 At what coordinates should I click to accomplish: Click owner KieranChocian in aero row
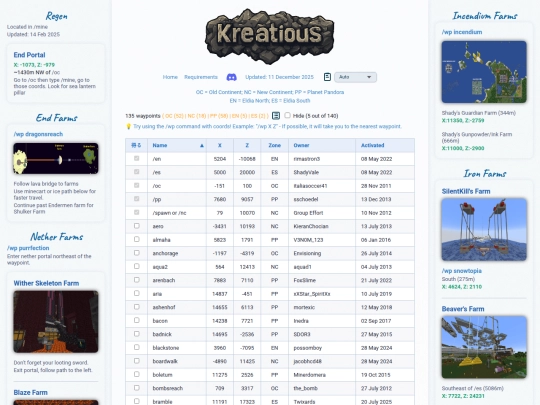click(311, 226)
